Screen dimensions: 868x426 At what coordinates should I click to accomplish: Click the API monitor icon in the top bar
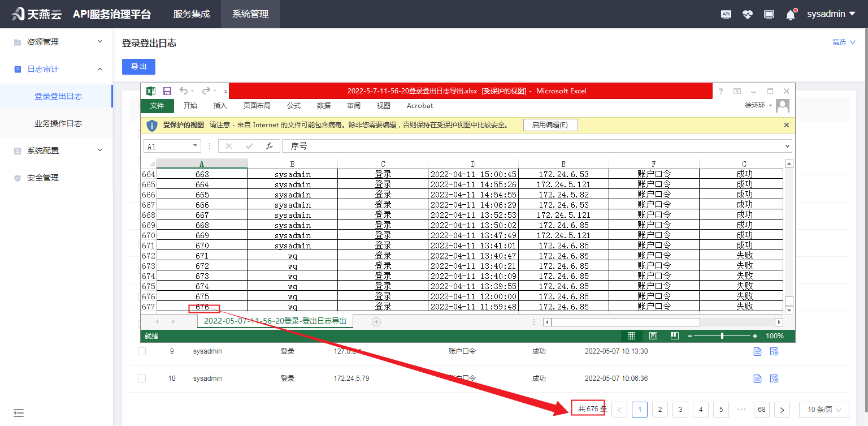[726, 14]
